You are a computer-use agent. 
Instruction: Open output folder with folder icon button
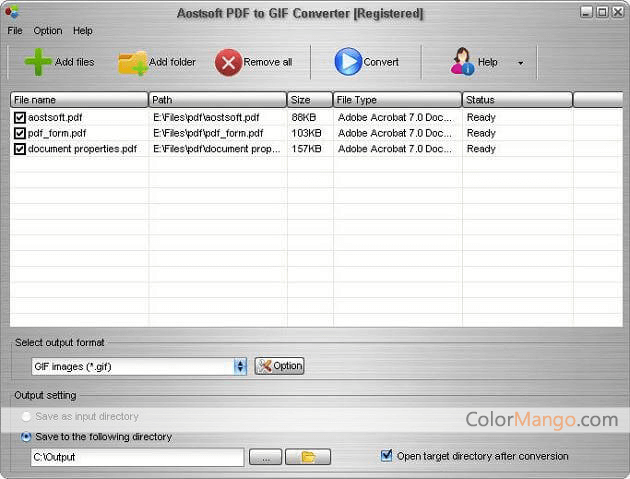tap(308, 457)
